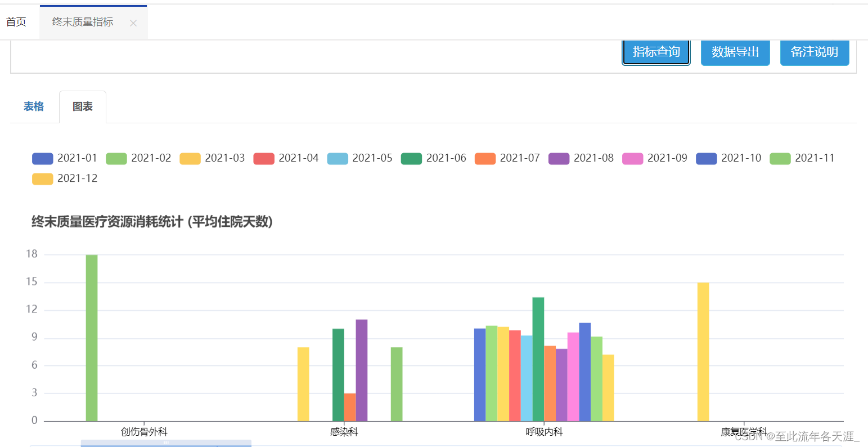Screen dimensions: 868x447
Task: Click the green 创伤骨外科 bar at 18
Action: pos(92,338)
